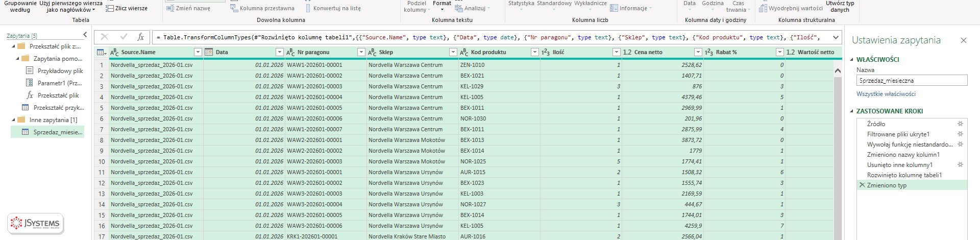980x240 pixels.
Task: Open filter dropdown of Cena netto column
Action: coord(698,52)
